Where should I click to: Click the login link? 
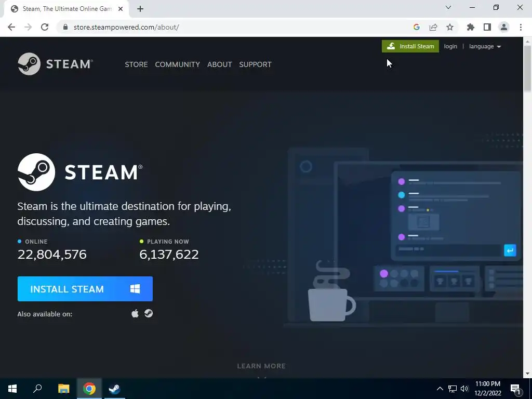450,46
